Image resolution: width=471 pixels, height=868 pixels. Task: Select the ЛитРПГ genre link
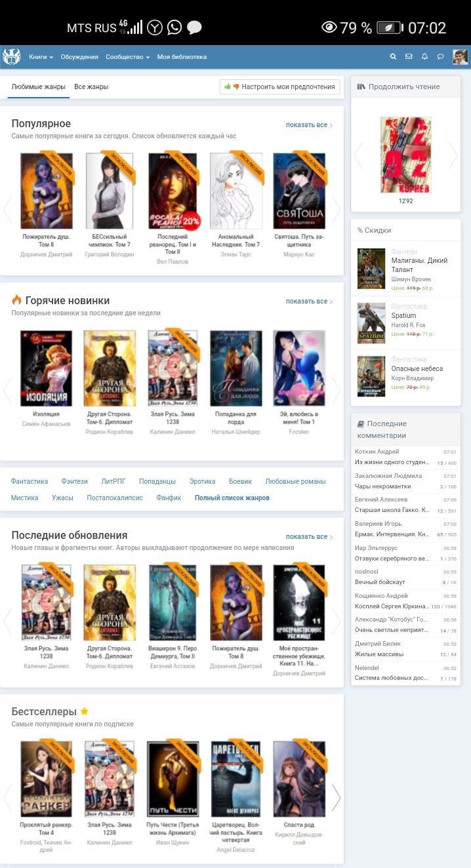click(x=113, y=481)
